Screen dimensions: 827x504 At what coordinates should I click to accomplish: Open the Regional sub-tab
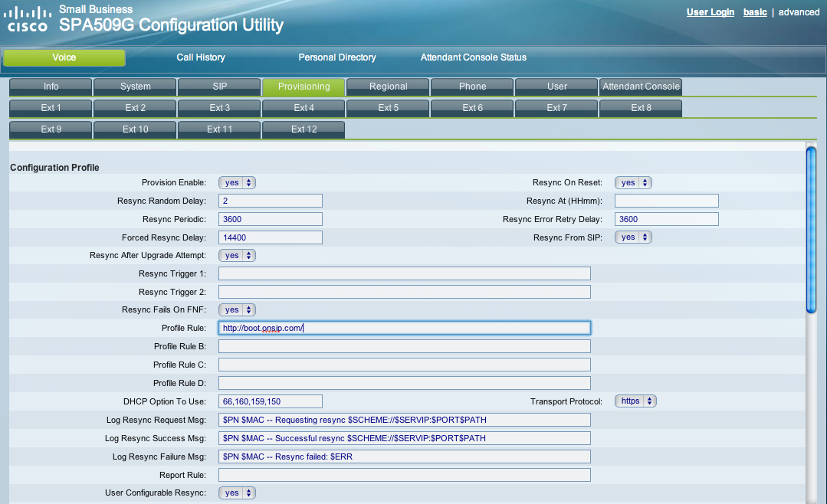pyautogui.click(x=388, y=87)
